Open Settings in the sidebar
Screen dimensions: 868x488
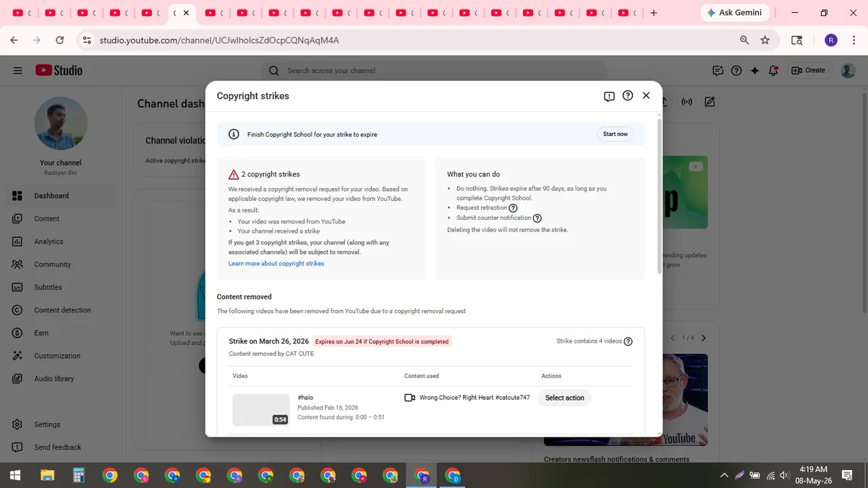click(x=61, y=424)
